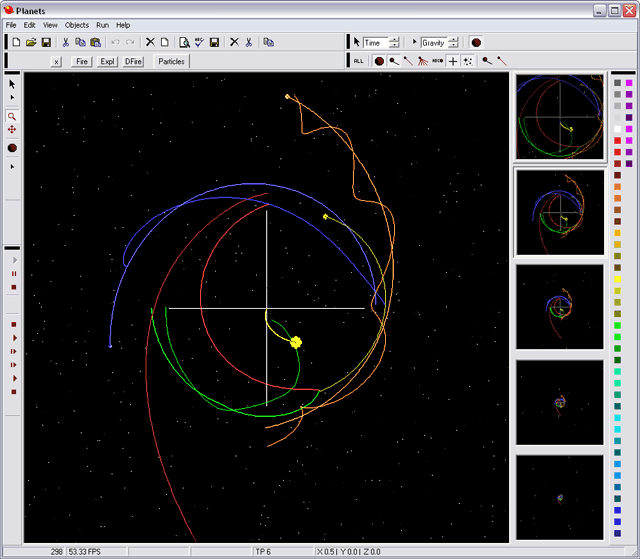Click the Fire button

tap(82, 62)
